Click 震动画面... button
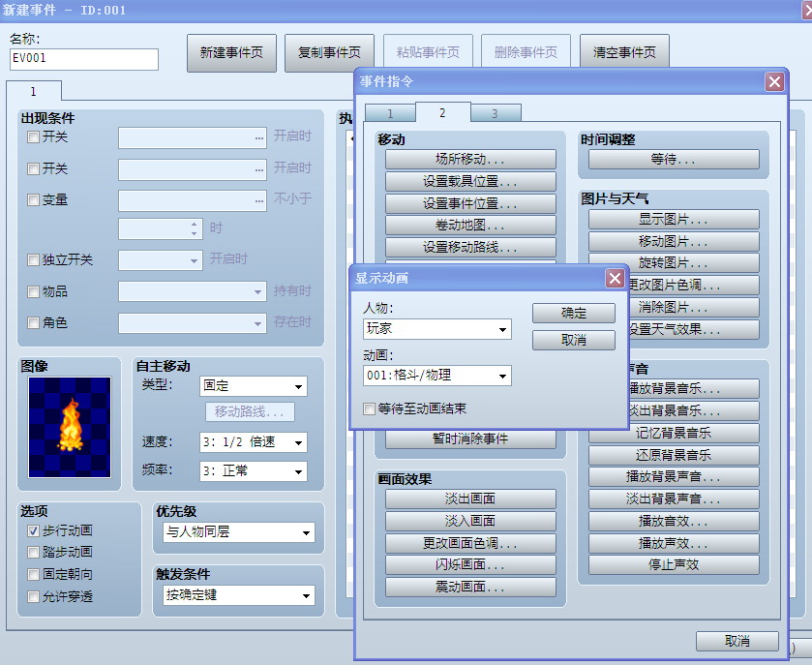Viewport: 812px width, 665px height. coord(470,587)
